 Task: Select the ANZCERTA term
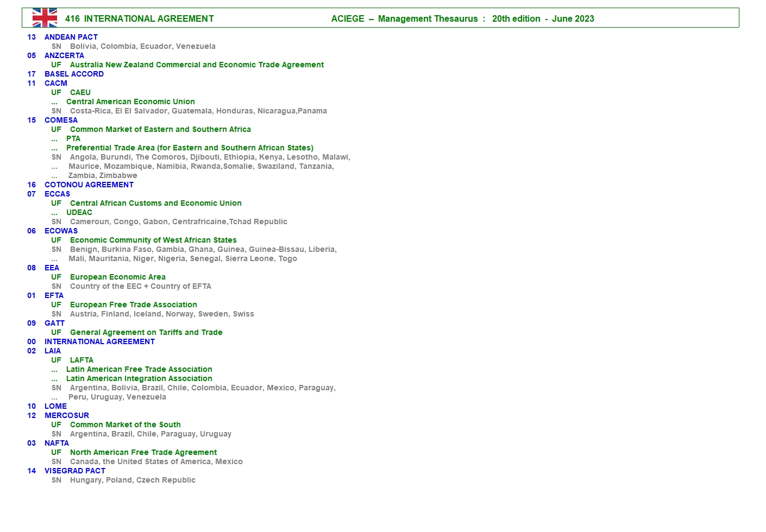(x=64, y=55)
